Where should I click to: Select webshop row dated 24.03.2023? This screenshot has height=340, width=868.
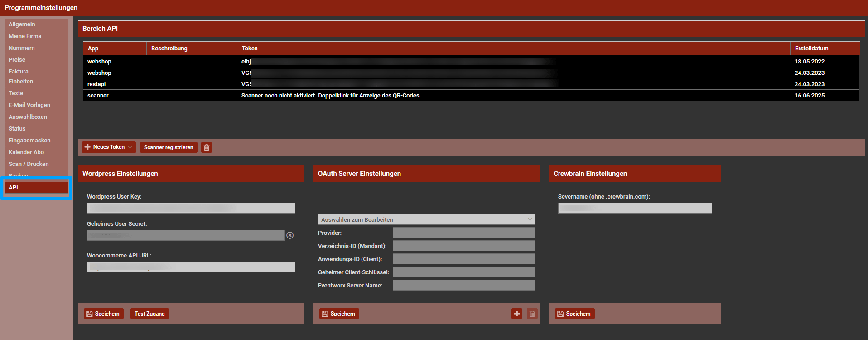coord(471,73)
